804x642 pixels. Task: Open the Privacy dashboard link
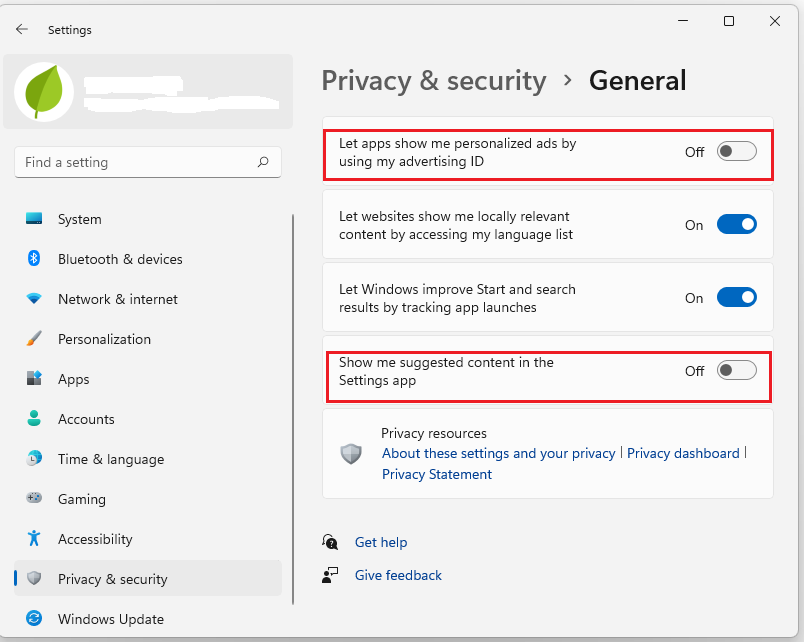pyautogui.click(x=683, y=453)
